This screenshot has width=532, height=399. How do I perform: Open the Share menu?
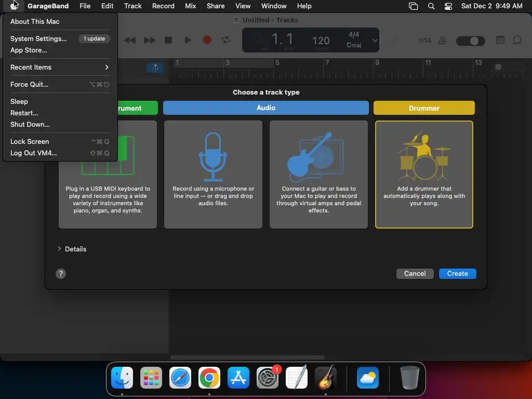pos(216,6)
